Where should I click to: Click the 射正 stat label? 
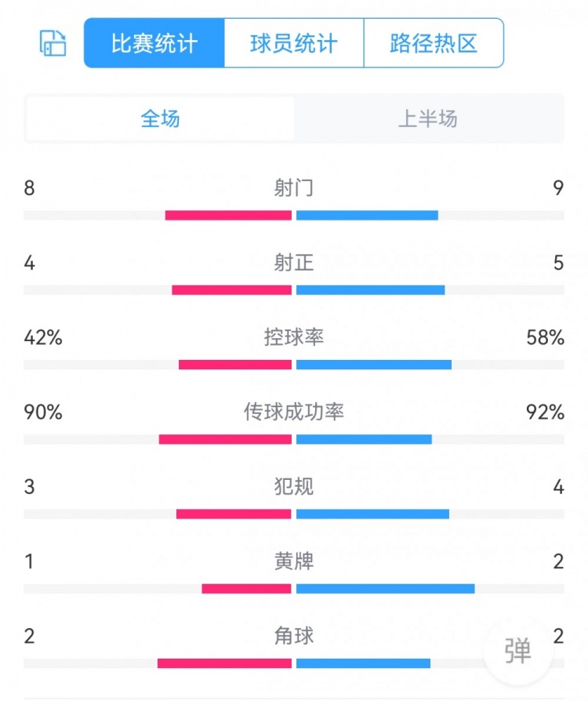pyautogui.click(x=294, y=263)
